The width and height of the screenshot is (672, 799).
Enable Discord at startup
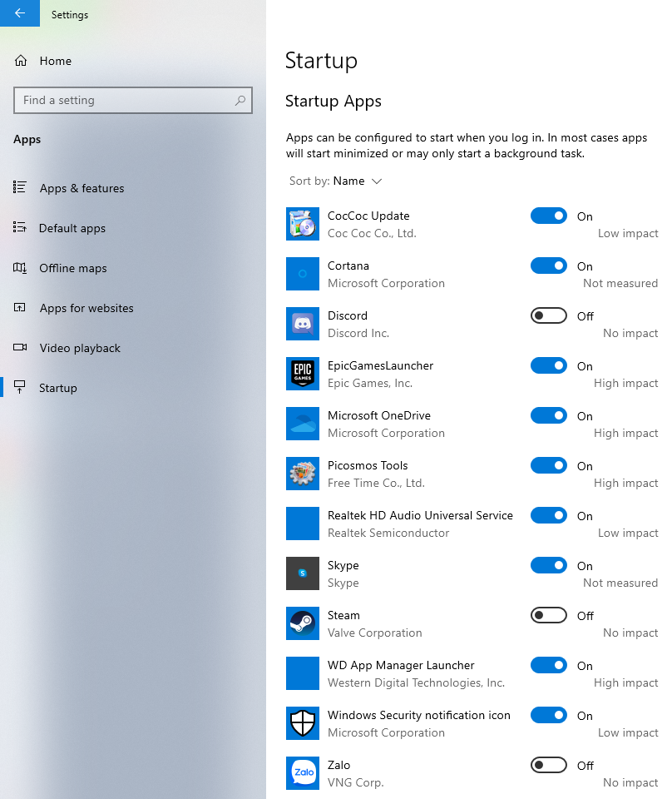(549, 316)
